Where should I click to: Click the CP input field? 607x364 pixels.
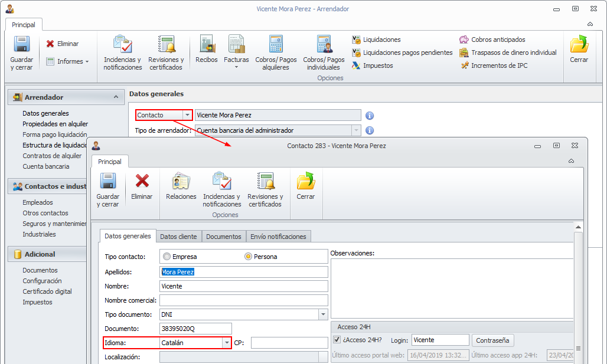[x=289, y=343]
